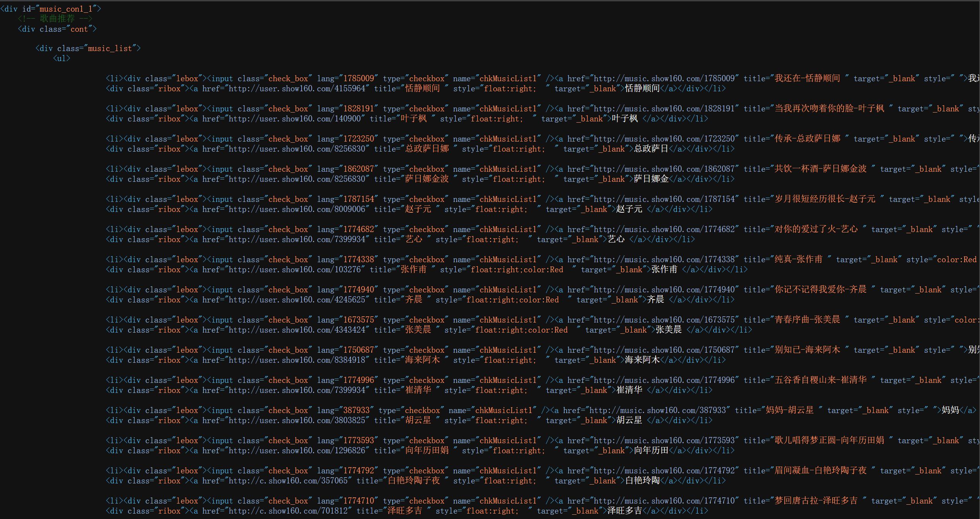
Task: Click the user.show160.com/8009006 link
Action: click(297, 209)
